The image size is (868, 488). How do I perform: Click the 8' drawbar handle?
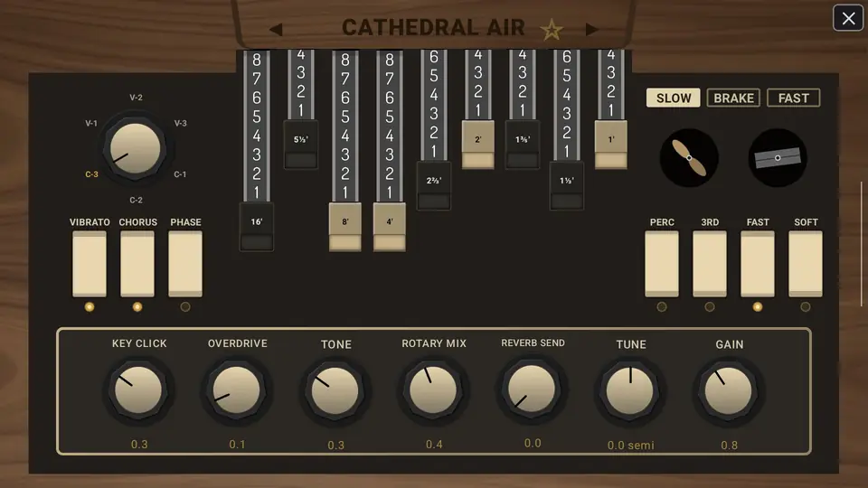[x=344, y=227]
